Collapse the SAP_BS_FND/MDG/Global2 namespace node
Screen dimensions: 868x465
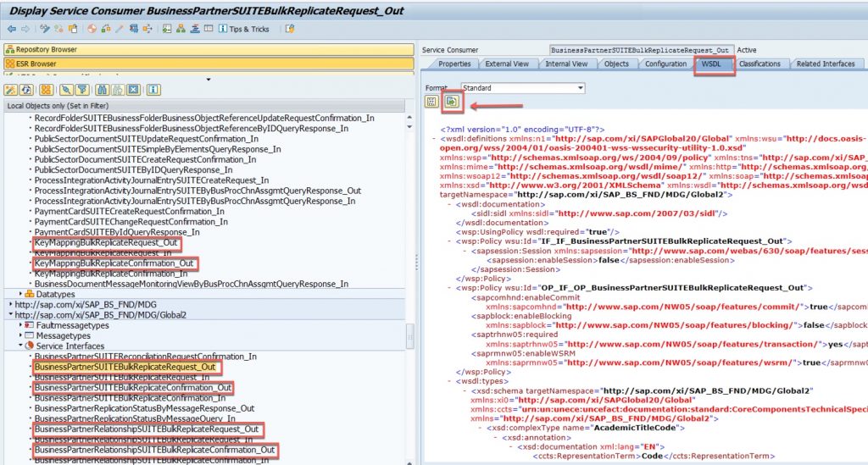coord(10,315)
